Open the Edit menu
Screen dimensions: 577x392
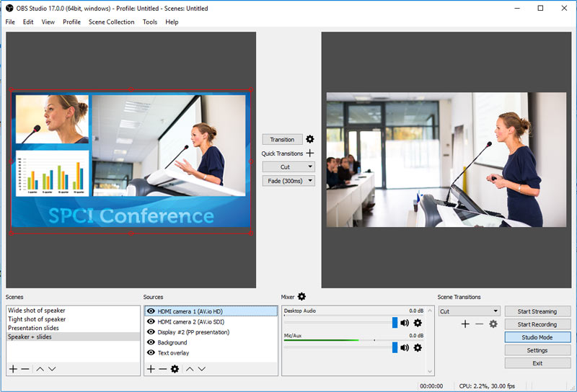click(28, 22)
